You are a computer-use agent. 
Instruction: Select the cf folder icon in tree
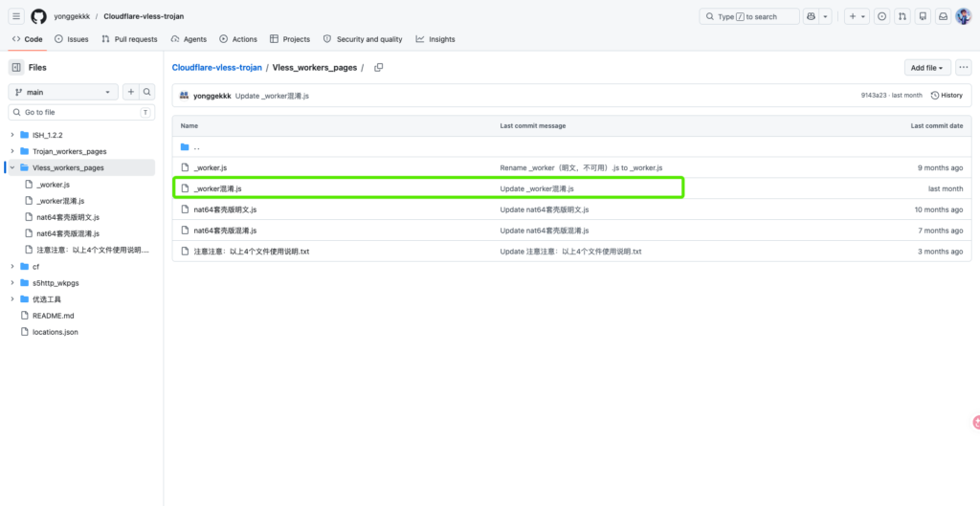[x=25, y=267]
